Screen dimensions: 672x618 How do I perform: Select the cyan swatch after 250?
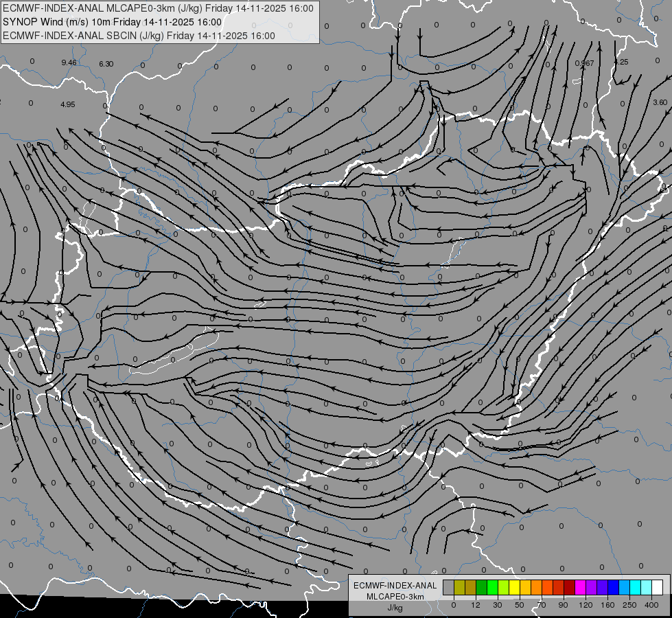click(636, 588)
